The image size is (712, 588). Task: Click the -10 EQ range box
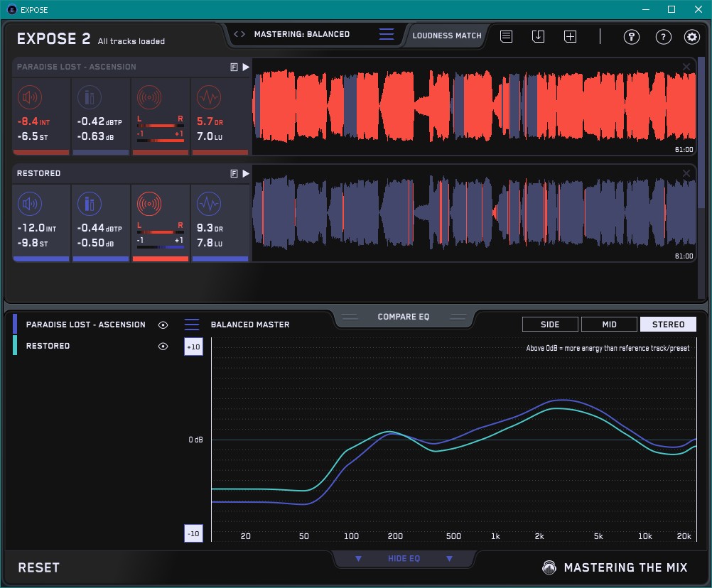(193, 533)
